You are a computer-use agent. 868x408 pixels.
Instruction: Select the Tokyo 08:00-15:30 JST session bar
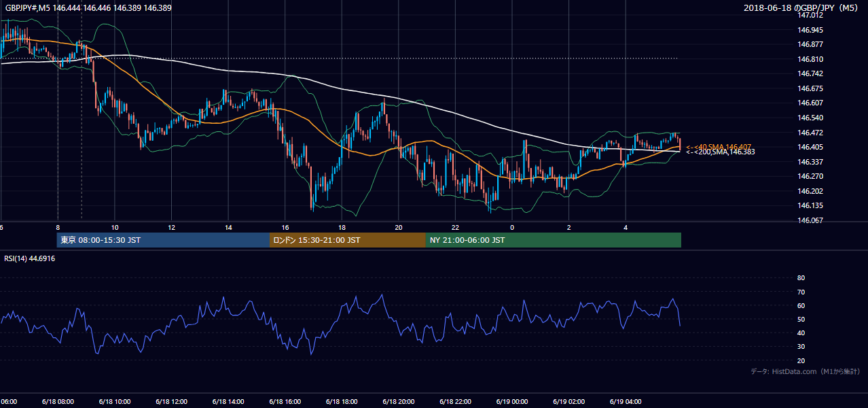tap(163, 240)
